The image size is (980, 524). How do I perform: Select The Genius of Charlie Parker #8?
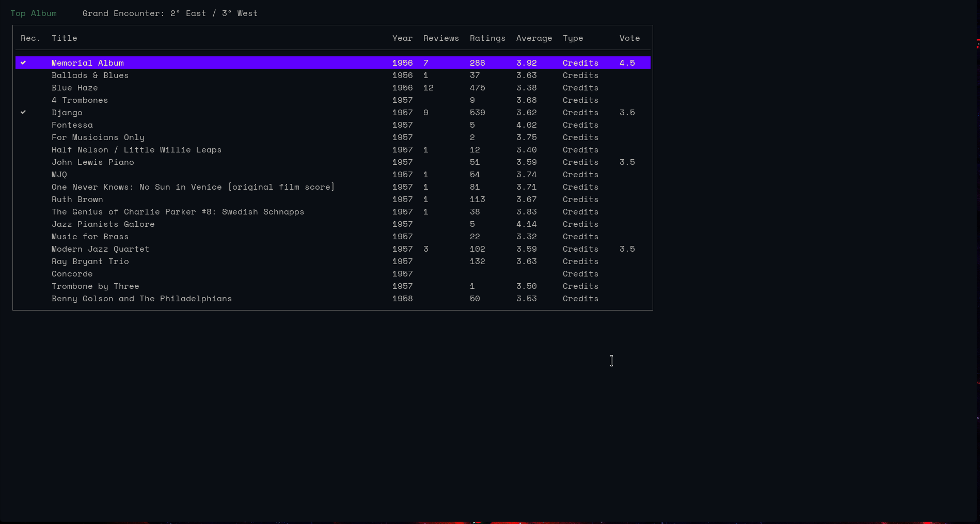(x=178, y=212)
